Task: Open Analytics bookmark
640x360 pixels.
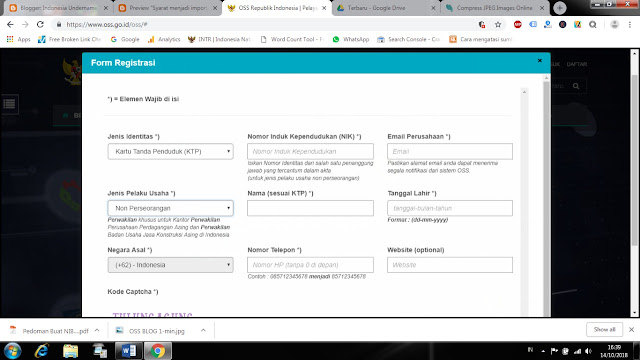Action: (164, 39)
